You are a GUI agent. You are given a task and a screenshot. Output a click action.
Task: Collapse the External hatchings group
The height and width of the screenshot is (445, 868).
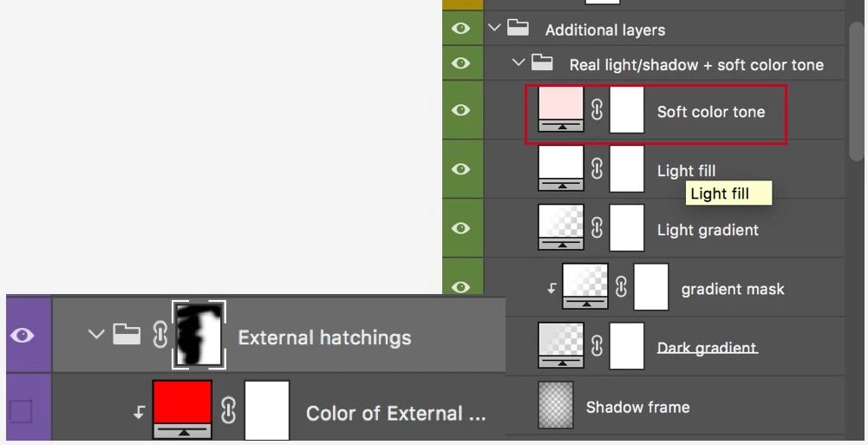click(x=96, y=334)
